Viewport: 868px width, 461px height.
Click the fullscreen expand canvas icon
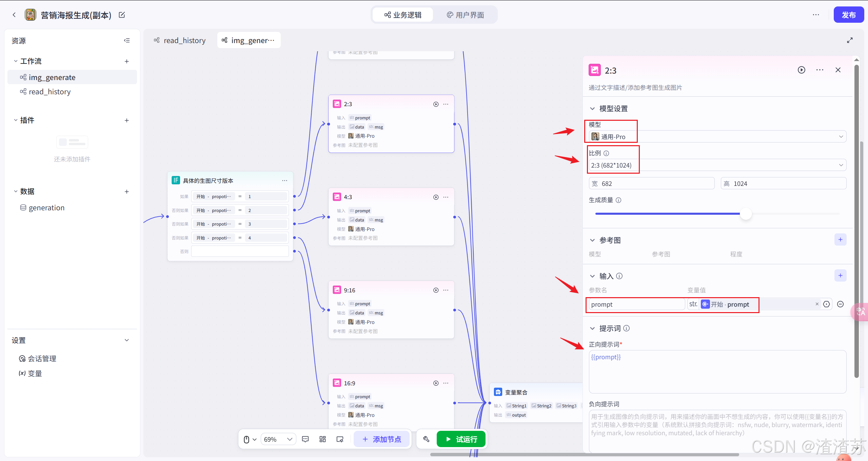tap(850, 40)
